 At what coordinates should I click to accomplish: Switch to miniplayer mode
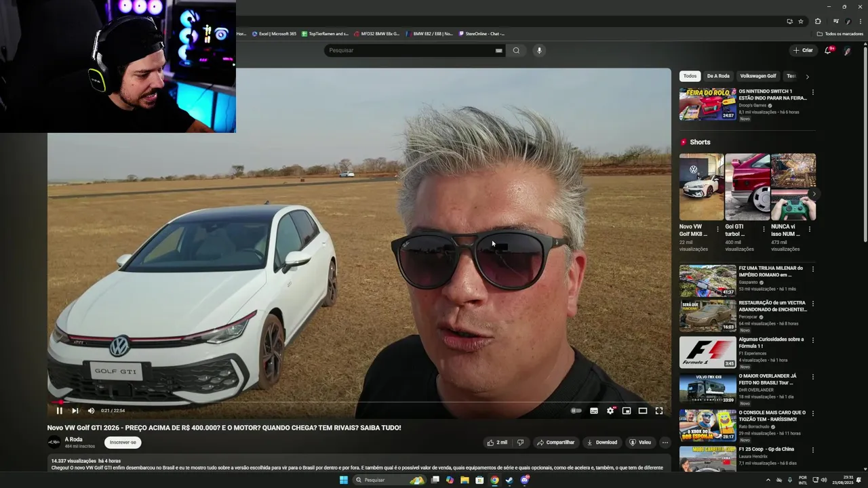[x=627, y=411]
